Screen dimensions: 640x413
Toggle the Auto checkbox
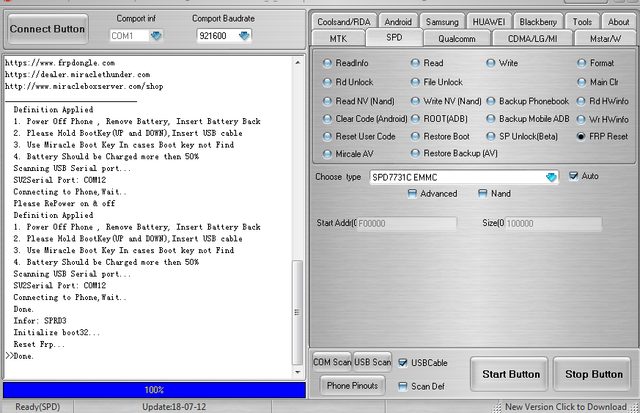click(573, 176)
